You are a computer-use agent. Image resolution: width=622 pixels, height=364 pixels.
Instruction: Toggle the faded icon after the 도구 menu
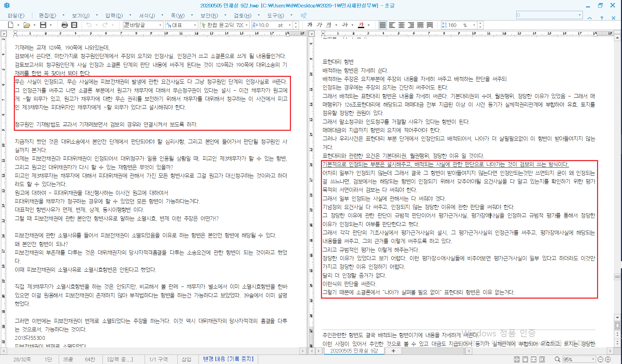point(303,16)
